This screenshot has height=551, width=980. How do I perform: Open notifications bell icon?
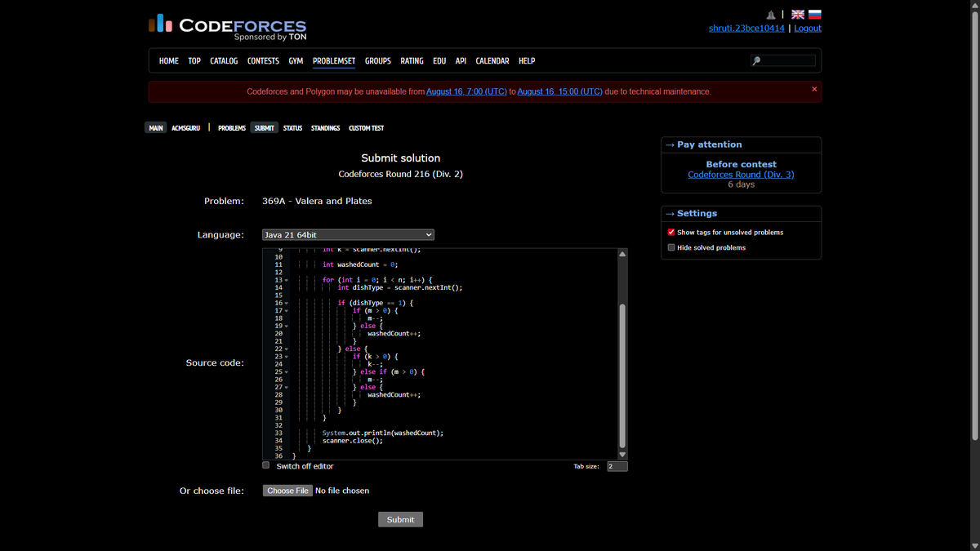(x=771, y=15)
